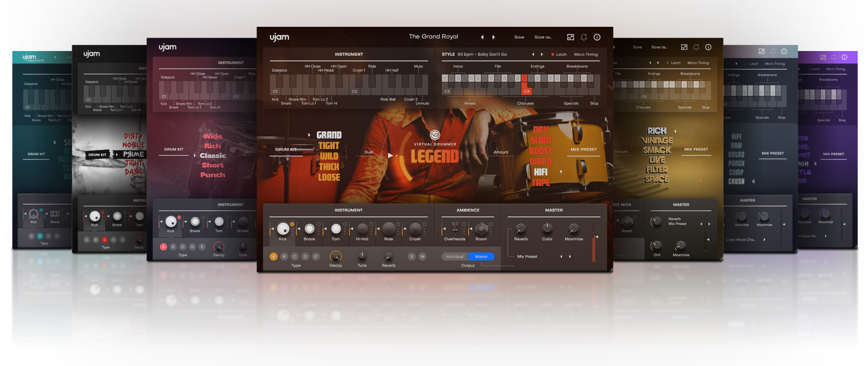Click arrow beside HIFI mix preset
Viewport: 868px width, 366px height.
tap(561, 172)
